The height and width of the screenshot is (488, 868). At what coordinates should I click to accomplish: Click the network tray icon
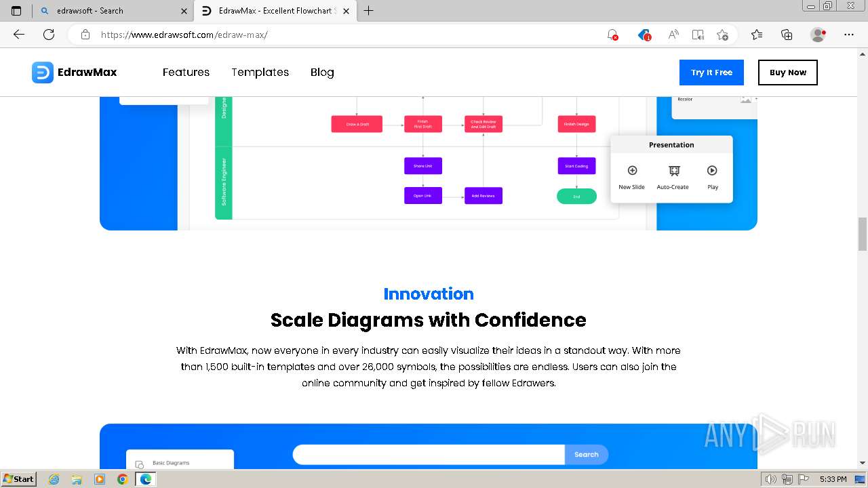click(787, 479)
